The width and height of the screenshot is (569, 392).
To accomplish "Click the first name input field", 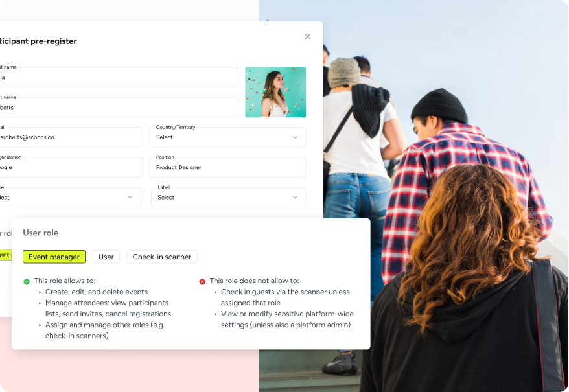I will point(119,77).
